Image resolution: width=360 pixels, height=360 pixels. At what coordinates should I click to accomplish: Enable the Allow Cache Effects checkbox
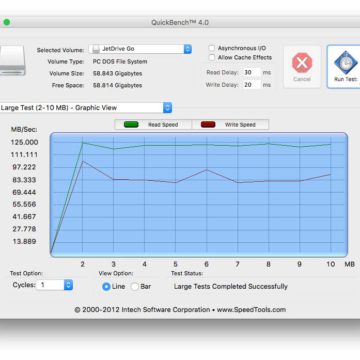tap(212, 57)
